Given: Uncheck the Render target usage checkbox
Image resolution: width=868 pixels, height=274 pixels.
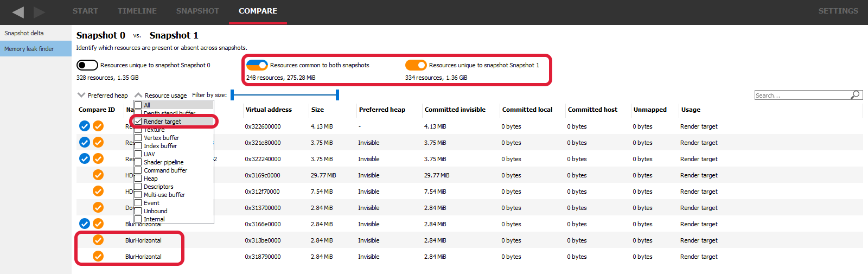Looking at the screenshot, I should [138, 122].
